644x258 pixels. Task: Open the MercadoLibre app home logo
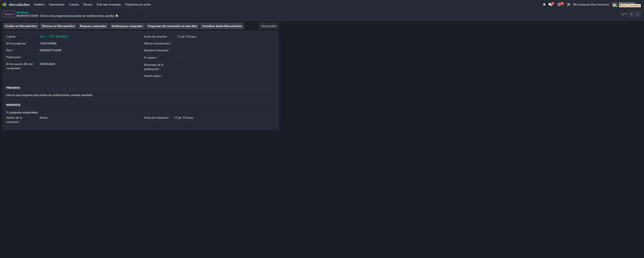click(x=5, y=4)
